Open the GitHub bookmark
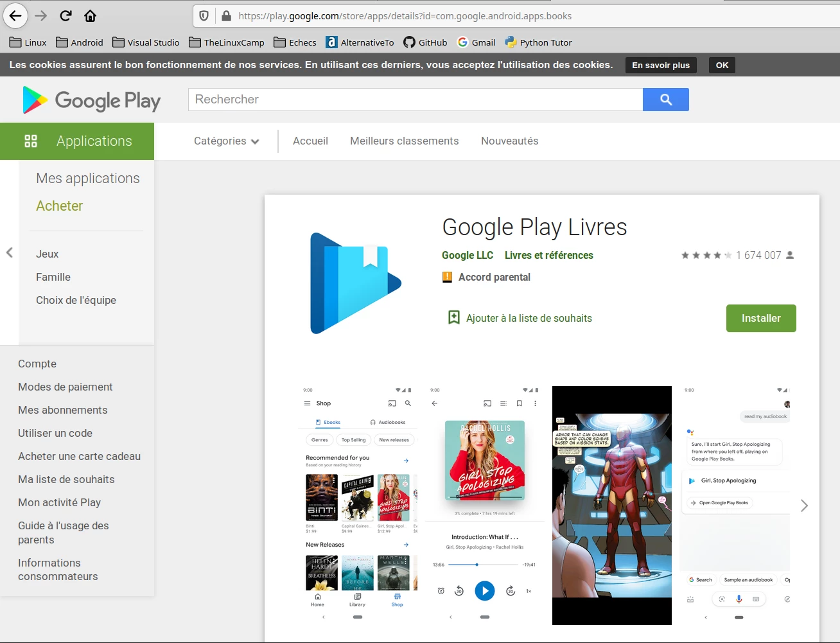This screenshot has width=840, height=643. pos(425,42)
